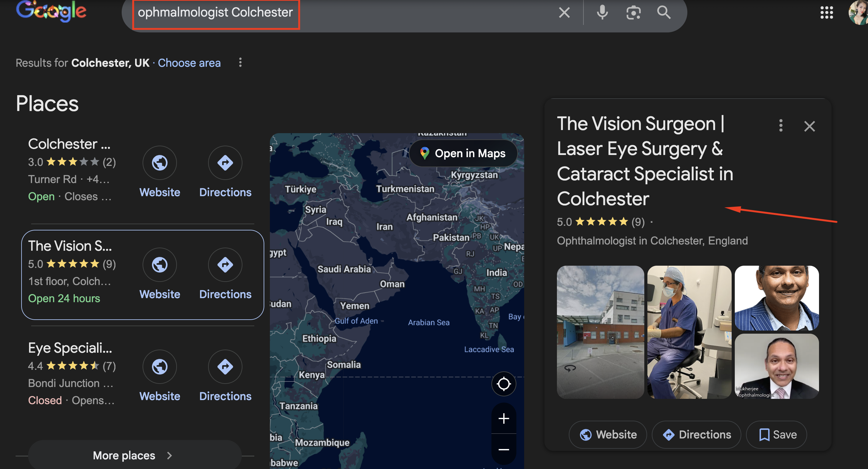Open the Google apps grid icon
Image resolution: width=868 pixels, height=469 pixels.
tap(826, 12)
